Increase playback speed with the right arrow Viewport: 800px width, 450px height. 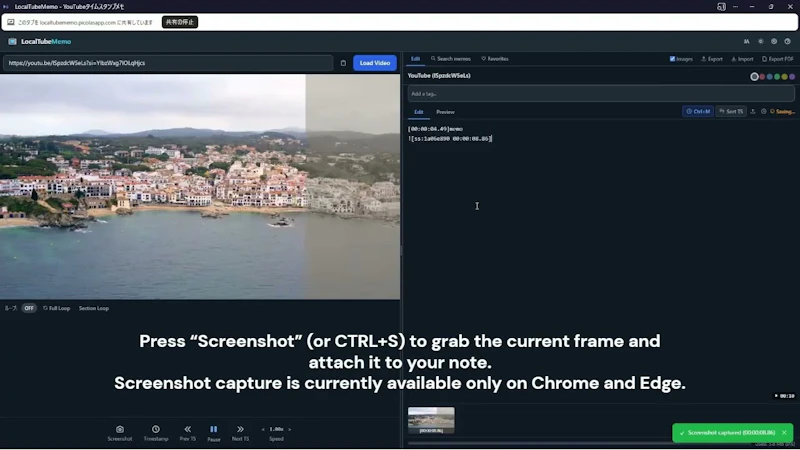289,430
